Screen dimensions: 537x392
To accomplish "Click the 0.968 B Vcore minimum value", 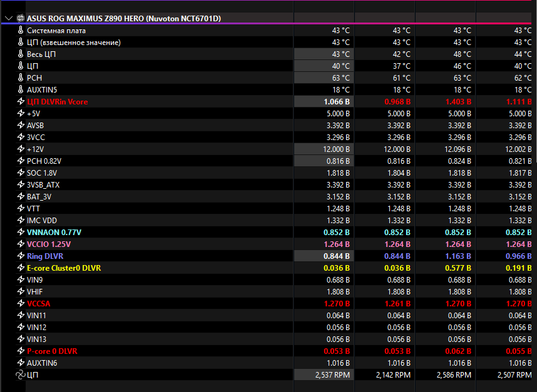I will click(397, 101).
